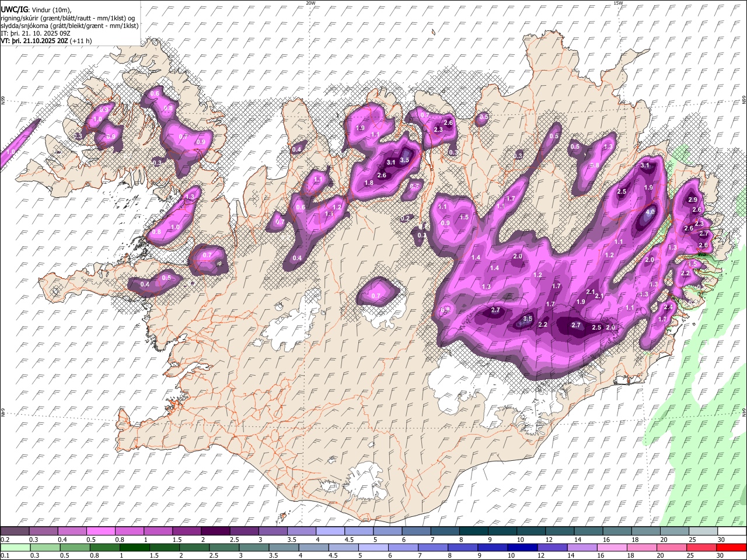The image size is (747, 560).
Task: Click the deep blue 10–12 swatch on lower scale
Action: tap(522, 547)
